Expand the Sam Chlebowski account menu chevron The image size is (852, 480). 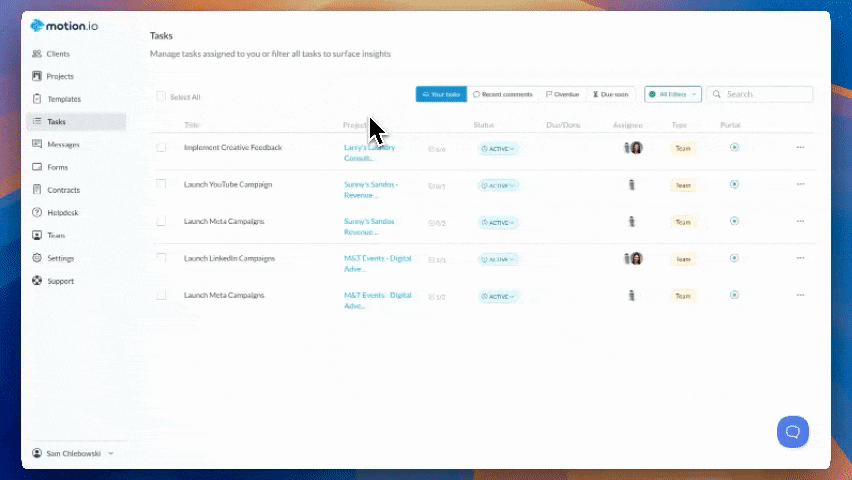(111, 453)
